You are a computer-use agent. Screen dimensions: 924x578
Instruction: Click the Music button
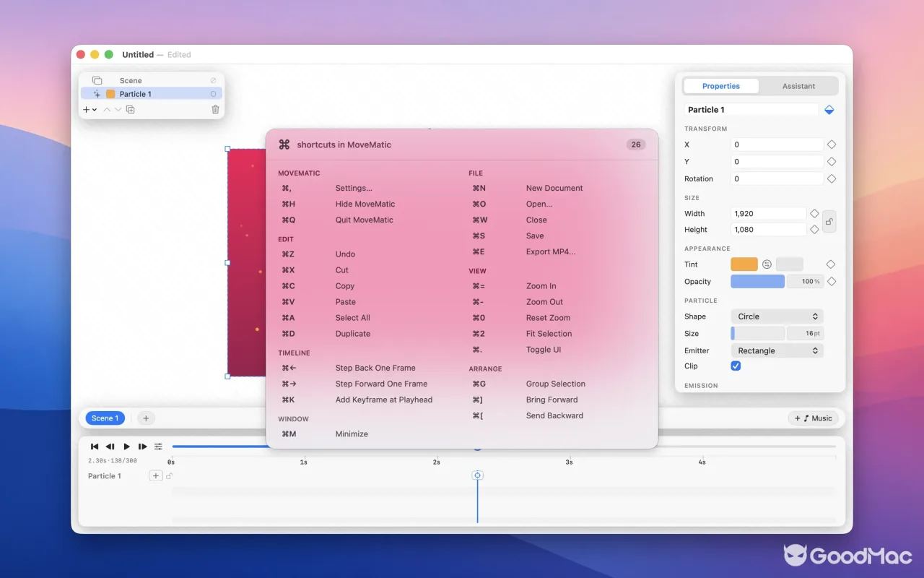(813, 418)
